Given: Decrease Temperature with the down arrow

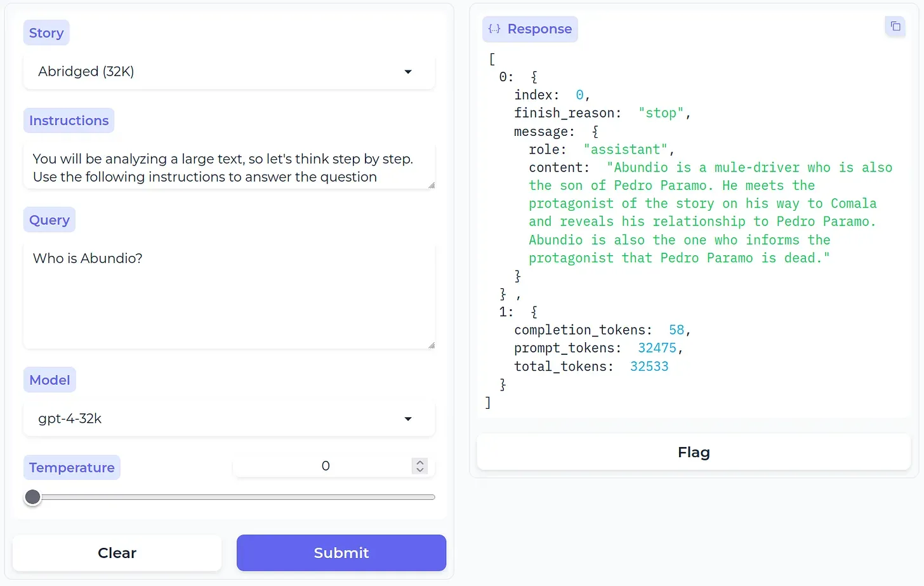Looking at the screenshot, I should [419, 470].
